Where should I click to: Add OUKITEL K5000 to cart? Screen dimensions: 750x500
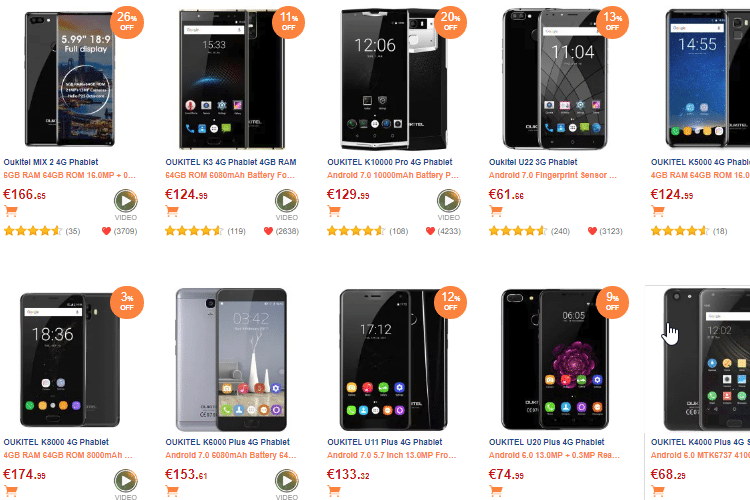pyautogui.click(x=658, y=211)
